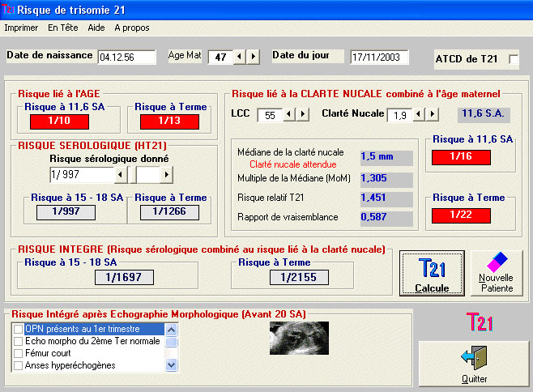
Task: Click the Nouvelle Patiente eraser button
Action: point(496,273)
